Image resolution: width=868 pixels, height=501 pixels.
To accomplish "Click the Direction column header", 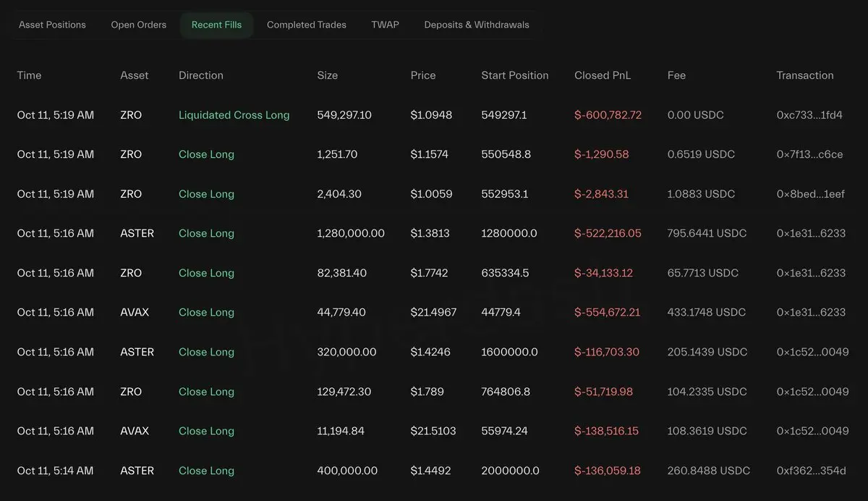I will (201, 75).
